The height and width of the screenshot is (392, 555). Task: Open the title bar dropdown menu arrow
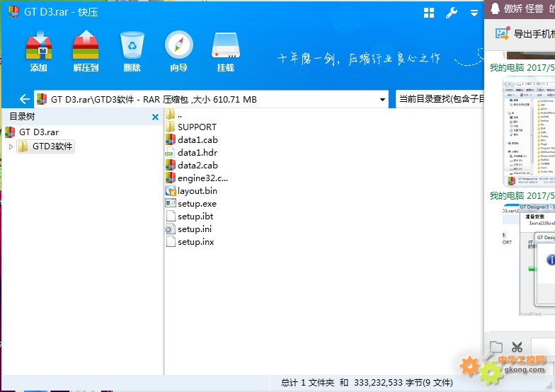pos(474,13)
